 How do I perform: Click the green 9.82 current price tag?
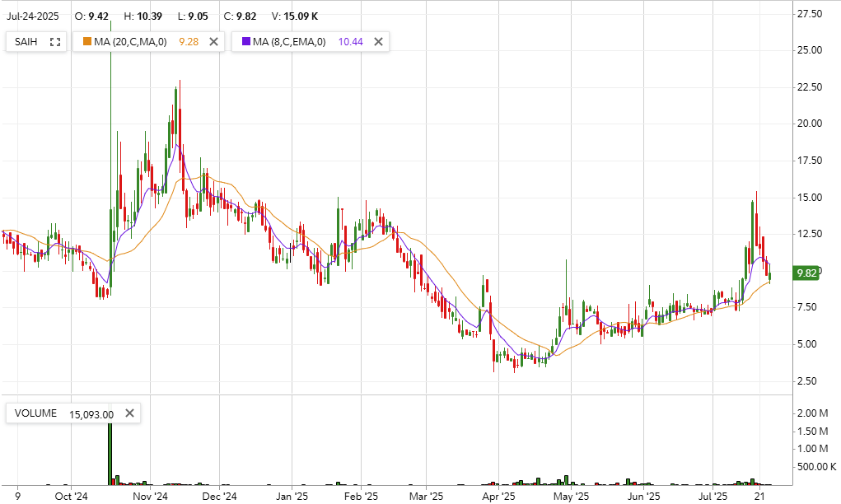806,273
